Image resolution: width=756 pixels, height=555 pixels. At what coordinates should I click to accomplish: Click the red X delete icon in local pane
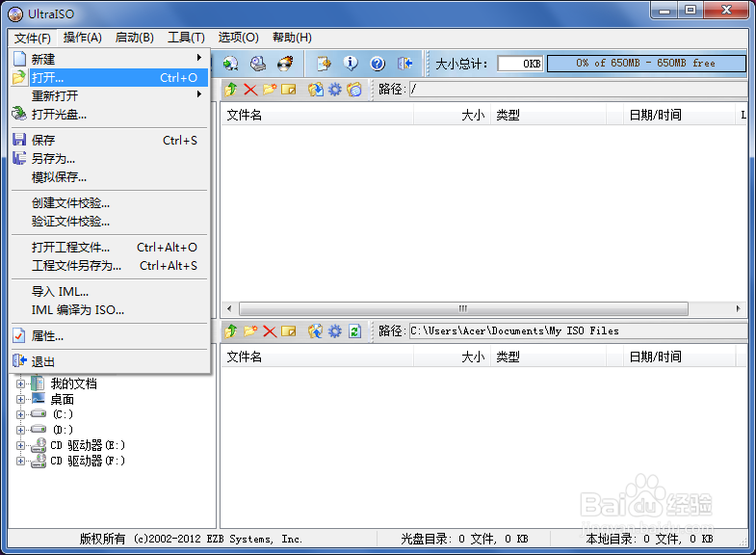[270, 331]
